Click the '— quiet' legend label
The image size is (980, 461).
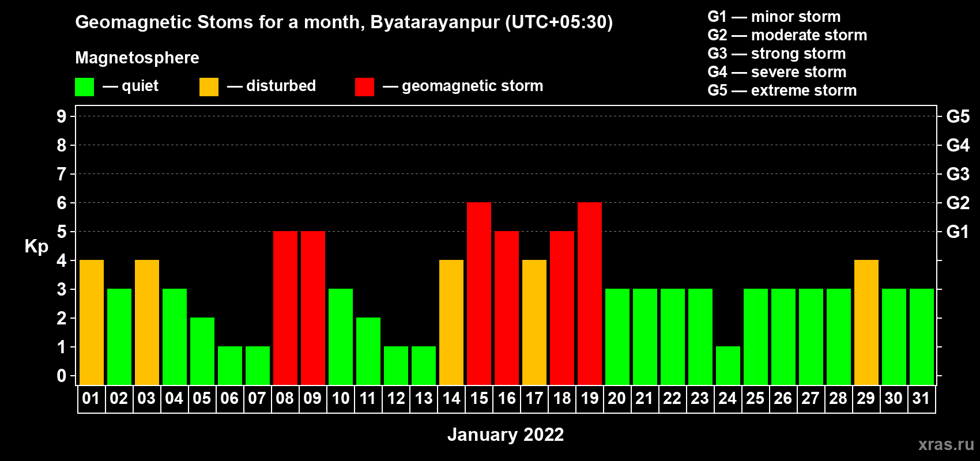point(130,86)
